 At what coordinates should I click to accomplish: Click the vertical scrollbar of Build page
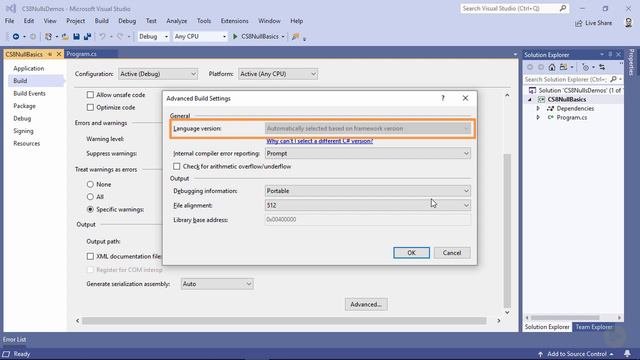tap(507, 231)
